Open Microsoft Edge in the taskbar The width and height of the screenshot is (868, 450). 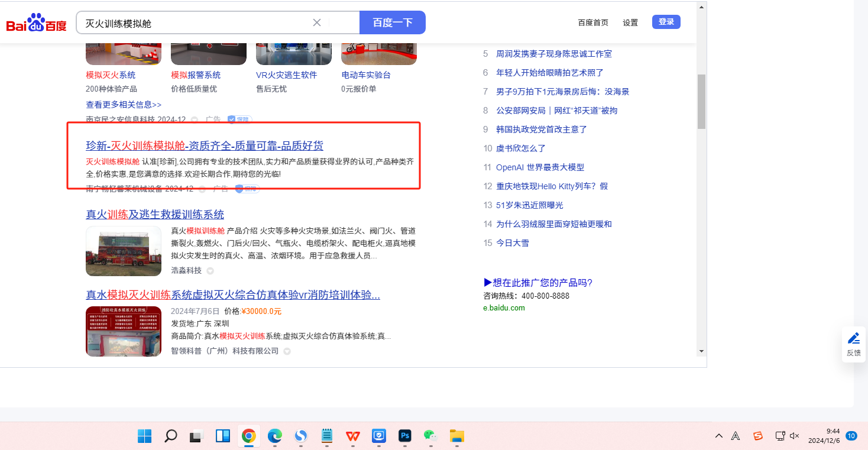[274, 436]
